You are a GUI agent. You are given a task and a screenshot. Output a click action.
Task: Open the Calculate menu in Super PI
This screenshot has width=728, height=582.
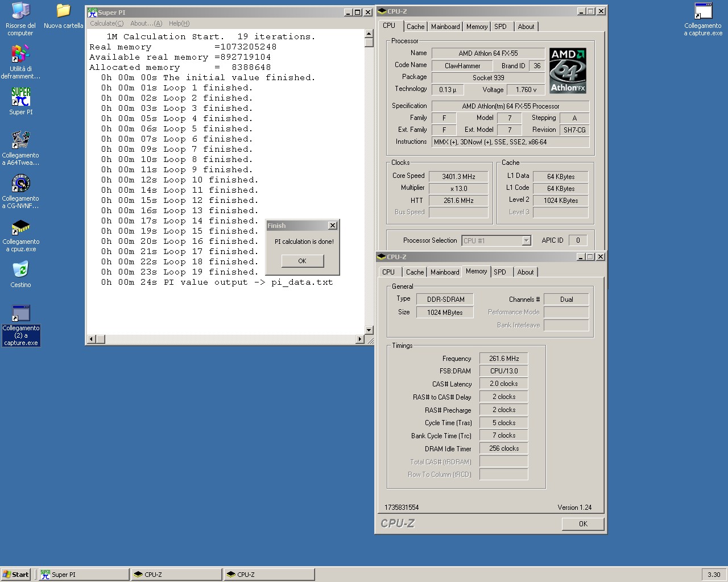coord(106,23)
